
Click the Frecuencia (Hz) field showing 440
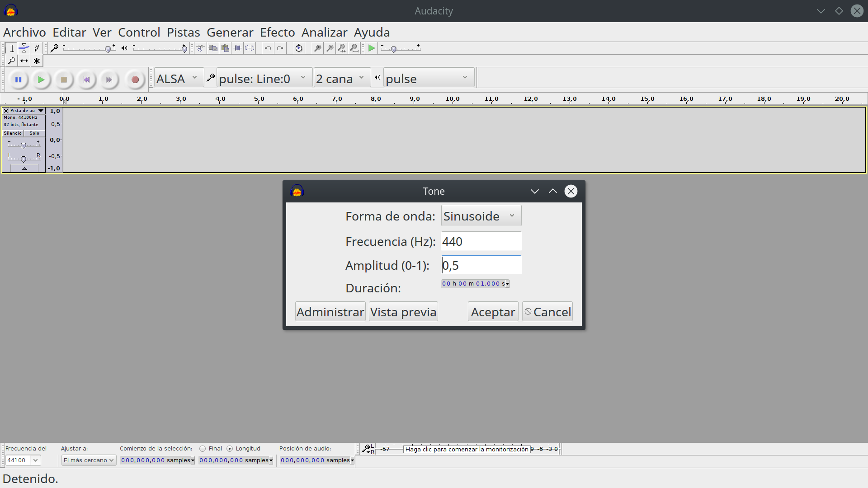[x=481, y=241]
